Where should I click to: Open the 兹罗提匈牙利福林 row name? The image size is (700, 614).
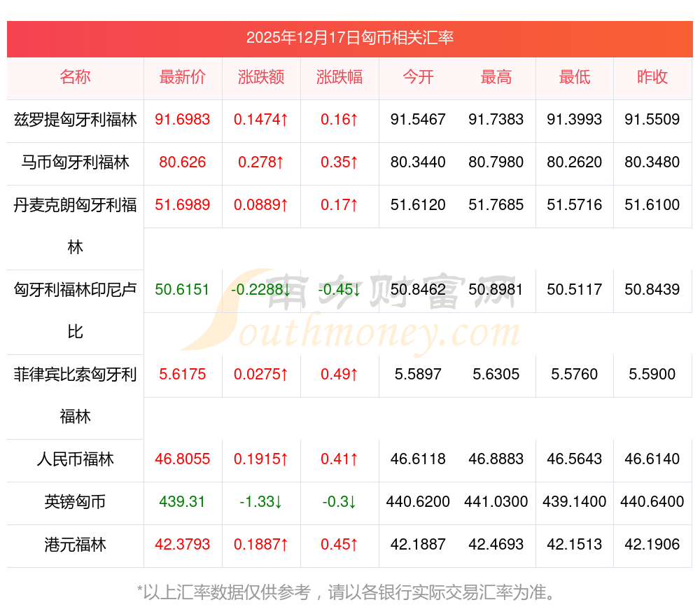tap(75, 120)
